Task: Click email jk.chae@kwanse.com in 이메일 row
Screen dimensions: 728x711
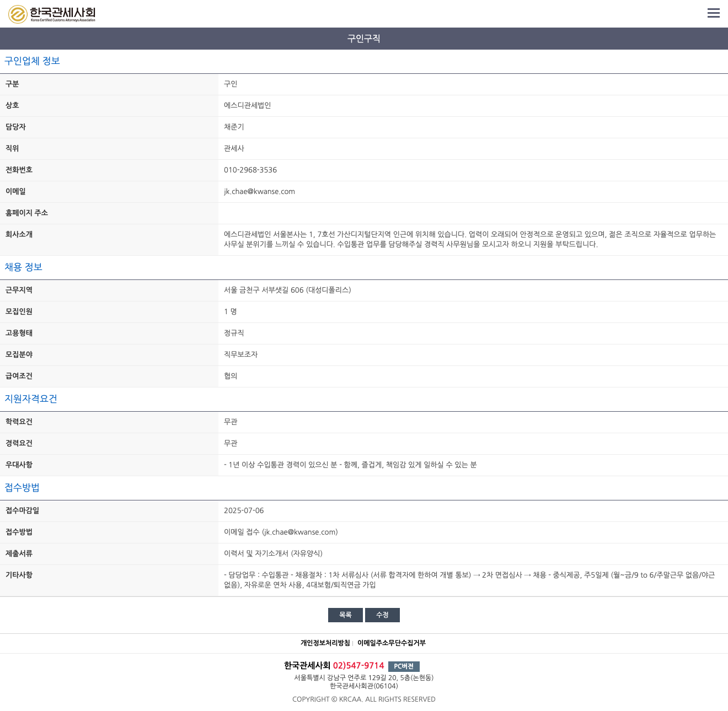Action: pos(259,191)
